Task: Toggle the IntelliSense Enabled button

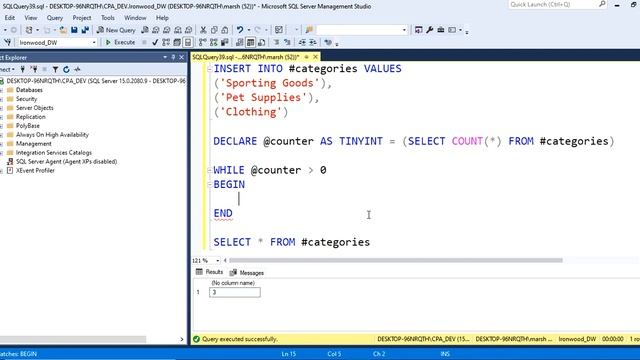Action: coord(188,42)
